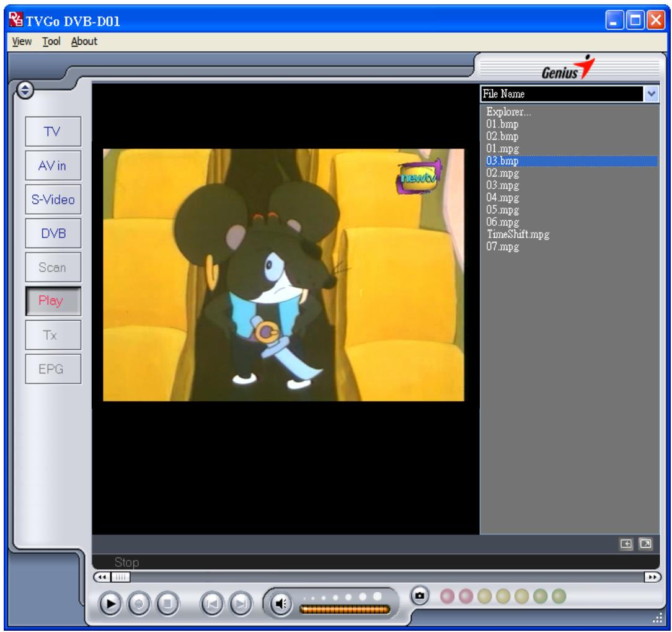Image resolution: width=672 pixels, height=632 pixels.
Task: Open Explorer... entry in file list
Action: [509, 112]
